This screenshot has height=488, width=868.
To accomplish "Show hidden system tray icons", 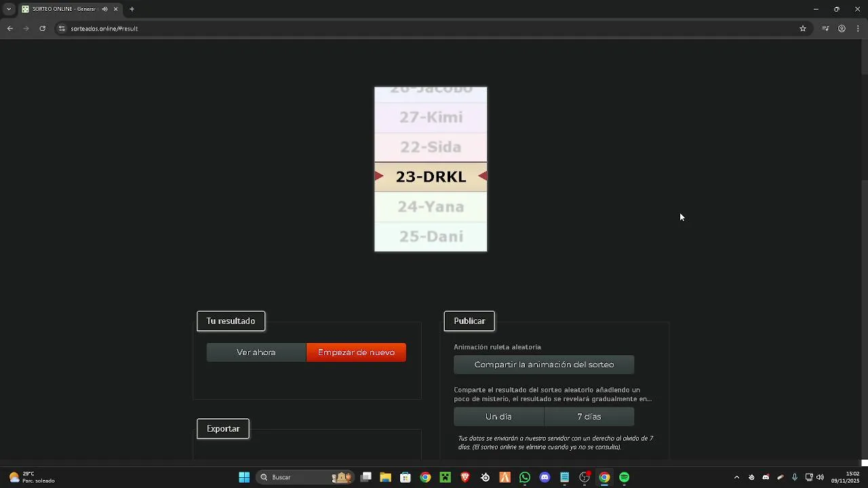I will 736,477.
